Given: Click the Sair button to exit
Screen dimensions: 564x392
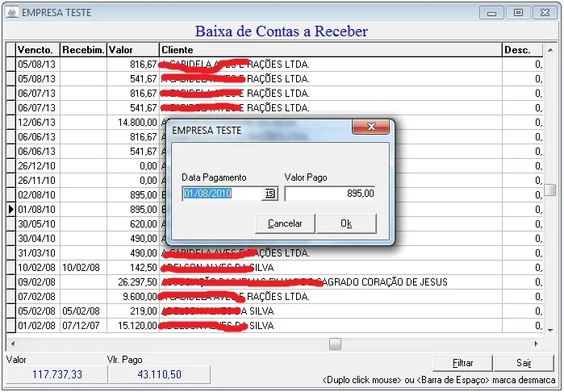Looking at the screenshot, I should [524, 363].
